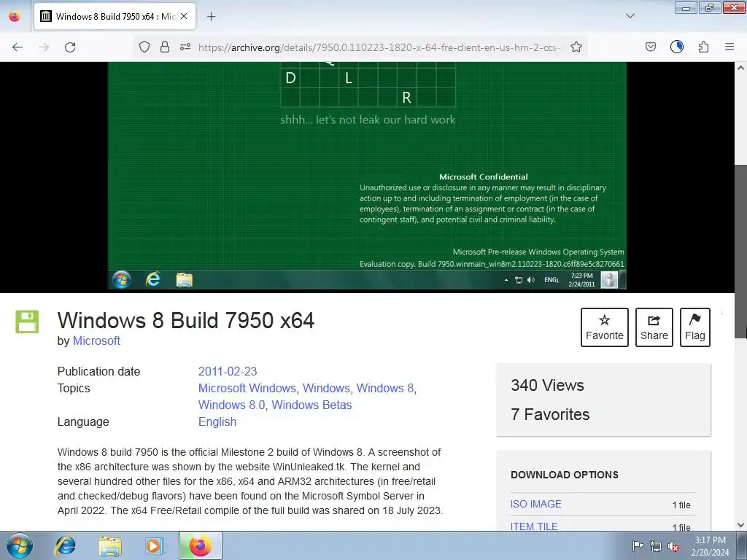Click the DOWNLOAD OPTIONS heading
Image resolution: width=747 pixels, height=560 pixels.
tap(565, 475)
